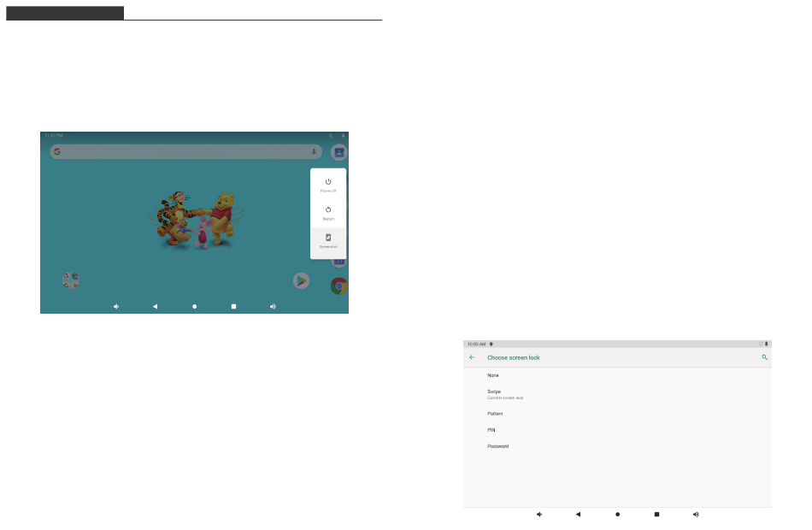Image resolution: width=812 pixels, height=530 pixels.
Task: Tap 10:05 AM clock in screen lock status bar
Action: pyautogui.click(x=476, y=344)
